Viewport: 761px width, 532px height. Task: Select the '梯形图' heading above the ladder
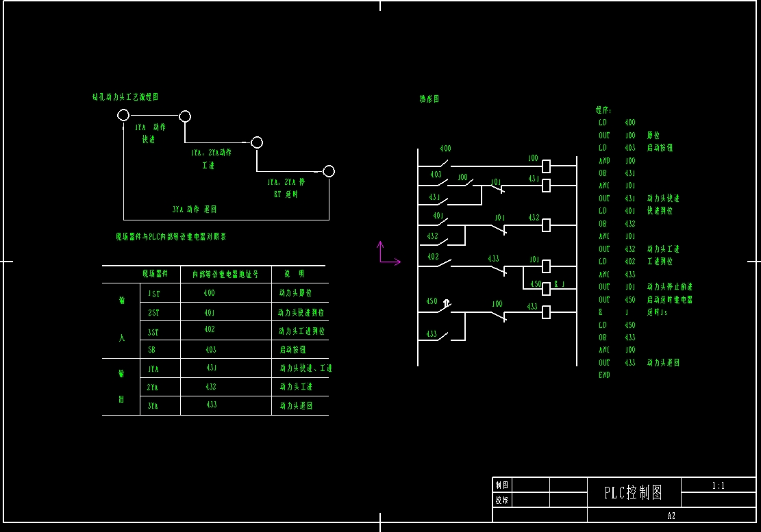429,99
